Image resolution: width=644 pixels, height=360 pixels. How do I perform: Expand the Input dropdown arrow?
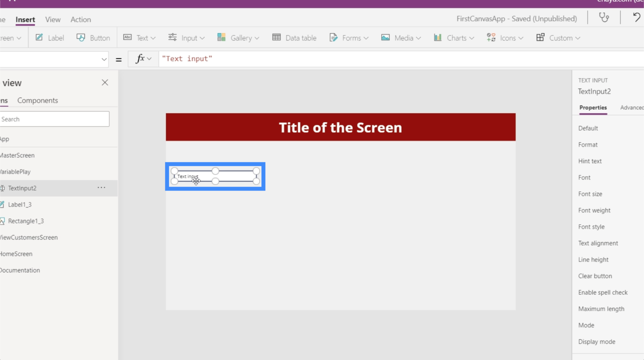click(202, 38)
